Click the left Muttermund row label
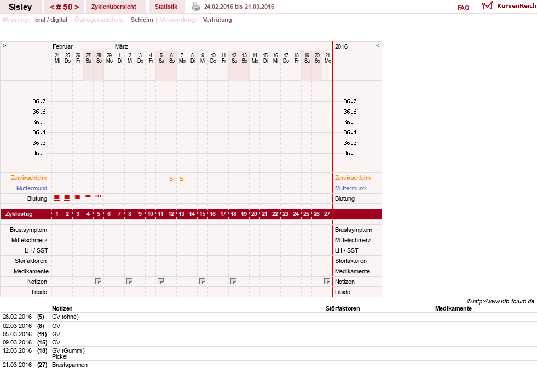Viewport: 537px width, 392px height. [x=32, y=188]
